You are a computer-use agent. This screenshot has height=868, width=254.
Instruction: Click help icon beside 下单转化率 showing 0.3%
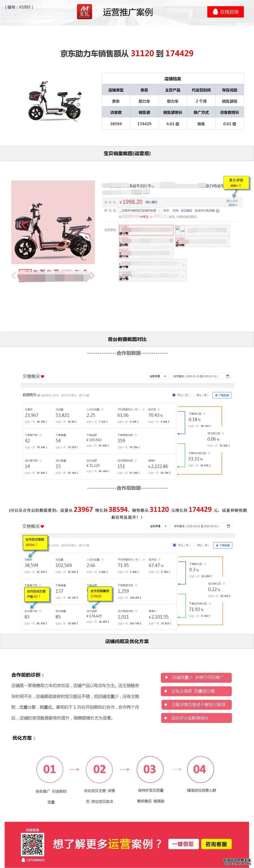pos(205,564)
